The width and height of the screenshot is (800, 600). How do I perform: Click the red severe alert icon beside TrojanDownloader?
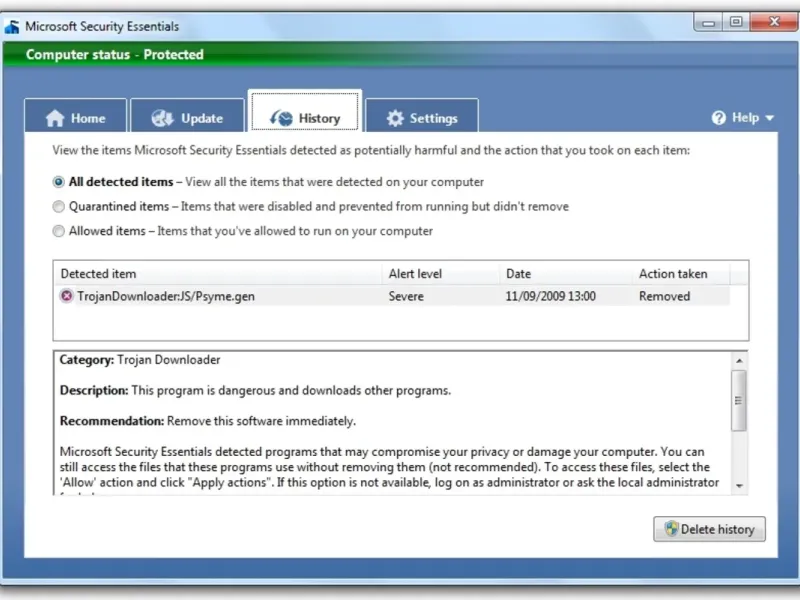tap(66, 296)
